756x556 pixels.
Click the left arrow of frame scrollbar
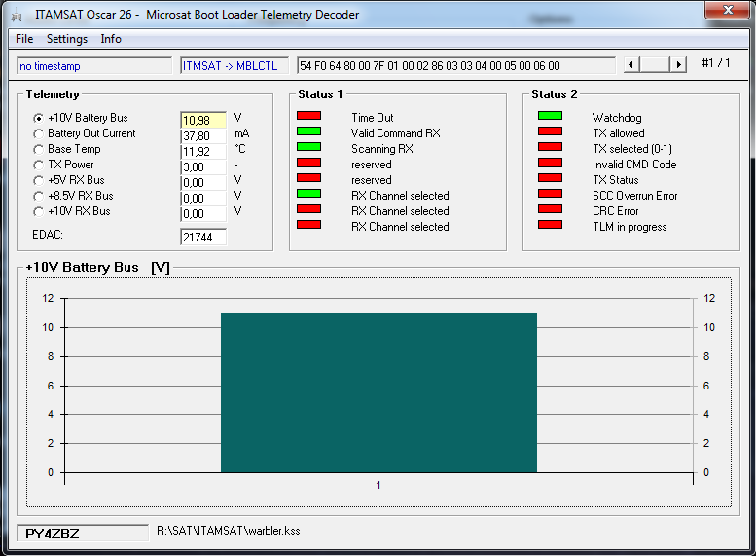tap(630, 64)
